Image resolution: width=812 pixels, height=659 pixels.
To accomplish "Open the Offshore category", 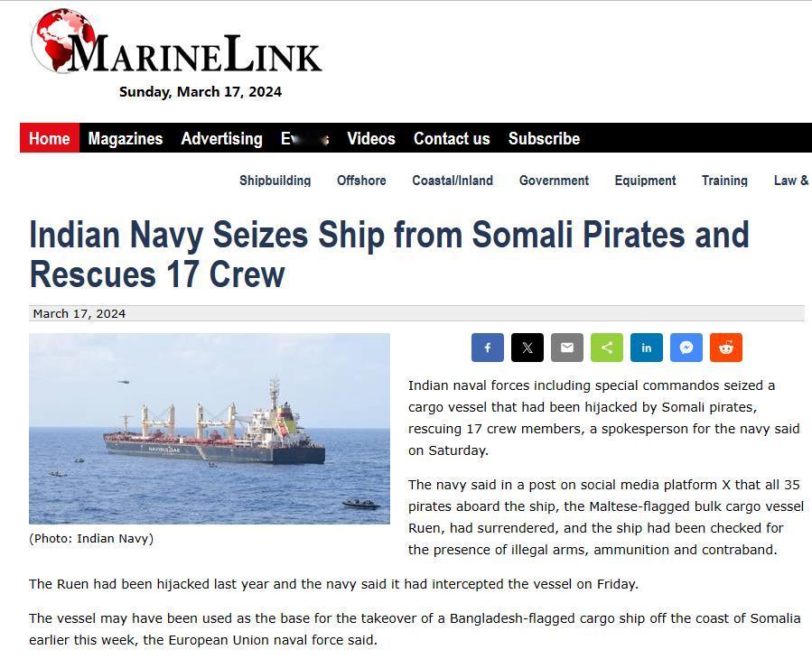I will click(361, 181).
